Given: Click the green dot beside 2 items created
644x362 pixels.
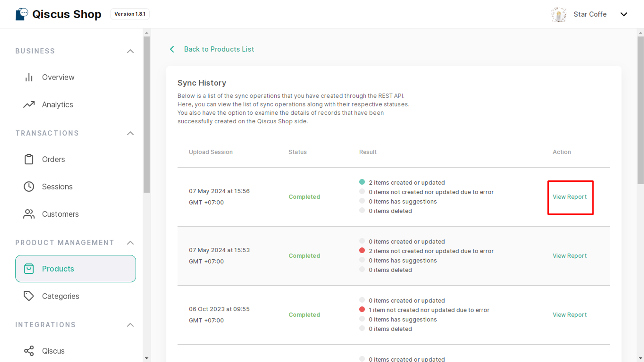Looking at the screenshot, I should click(362, 182).
